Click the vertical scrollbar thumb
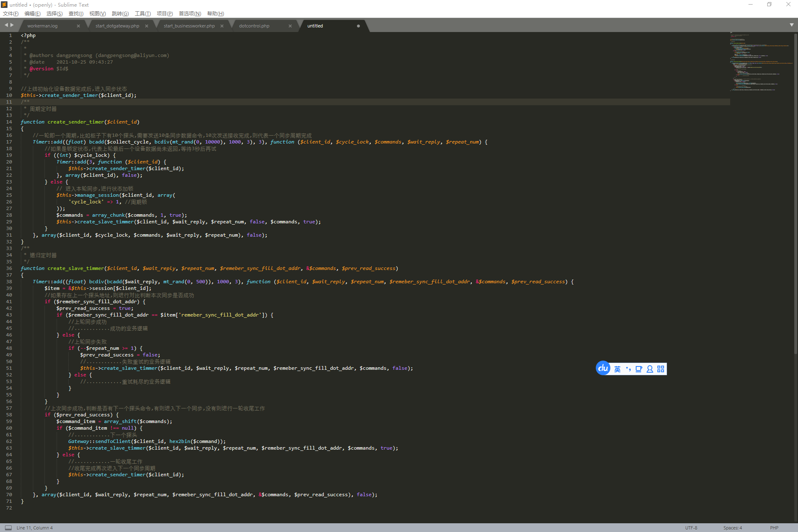The width and height of the screenshot is (798, 532). [x=796, y=193]
